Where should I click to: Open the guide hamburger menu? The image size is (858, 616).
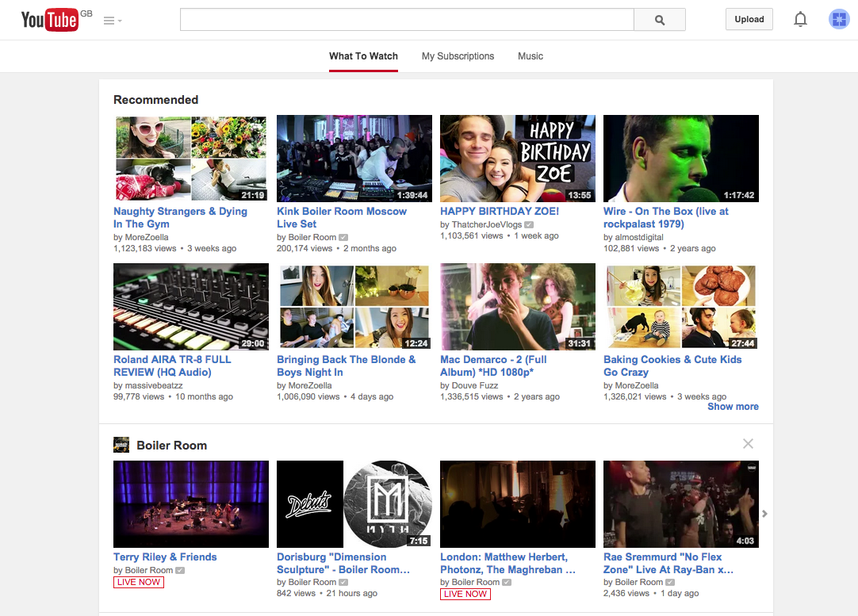(110, 21)
